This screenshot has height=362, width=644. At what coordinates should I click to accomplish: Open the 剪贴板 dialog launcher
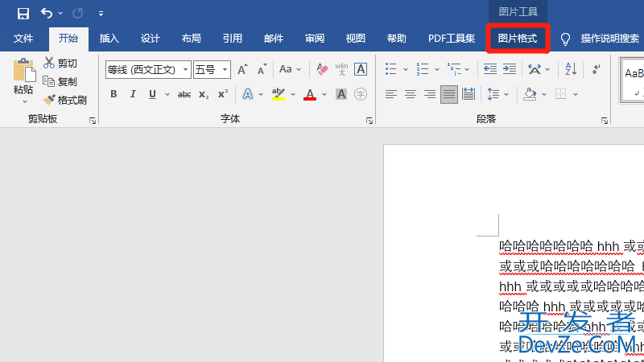click(93, 121)
